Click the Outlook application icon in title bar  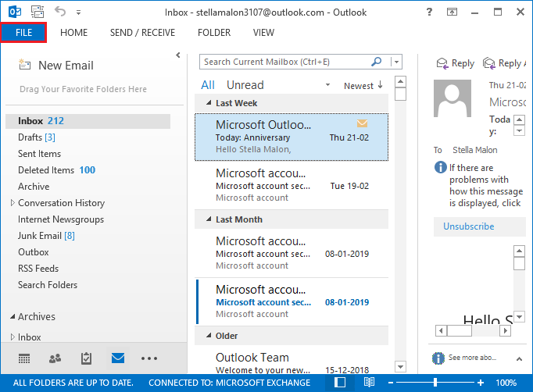pos(15,12)
